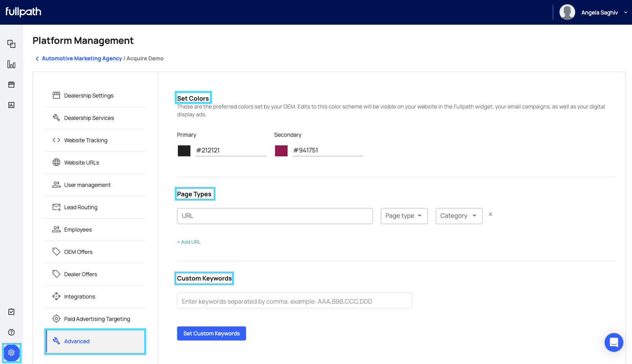Screen dimensions: 632x364
Task: Click the help question mark icon
Action: click(11, 332)
